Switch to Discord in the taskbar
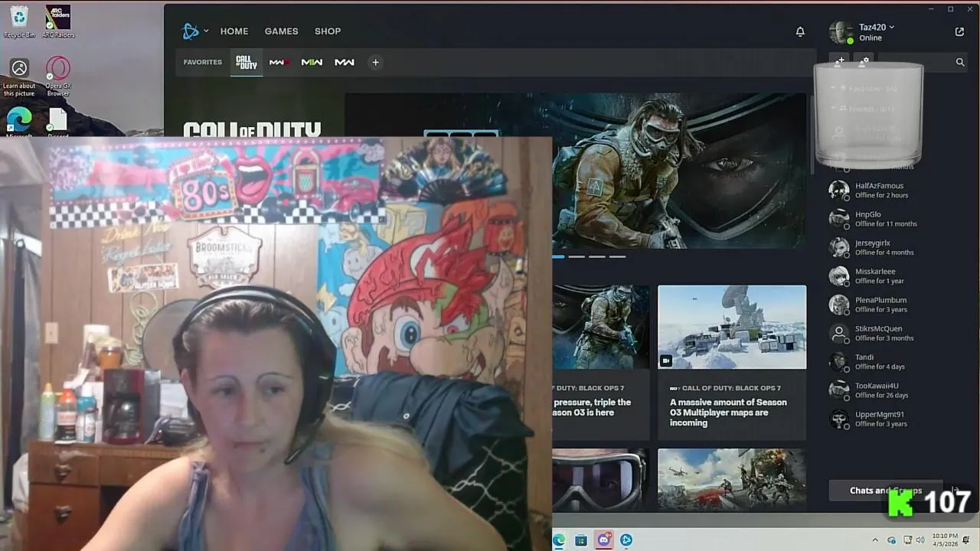The height and width of the screenshot is (551, 980). point(604,540)
